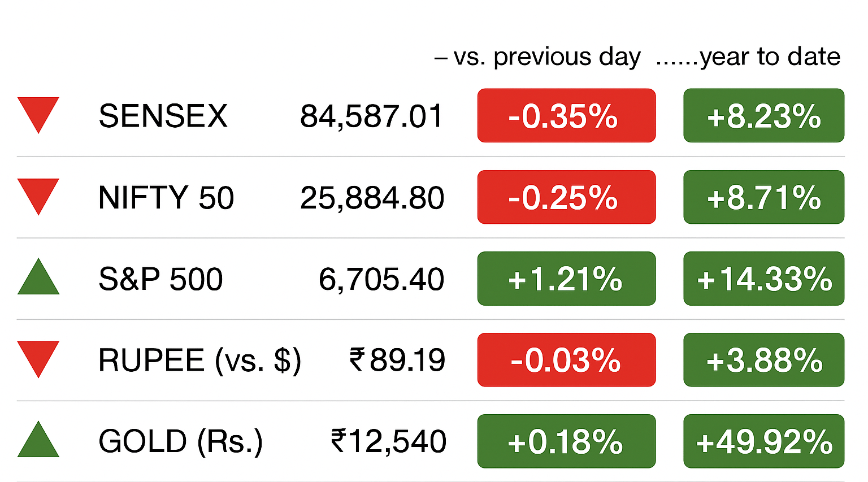Image resolution: width=868 pixels, height=482 pixels.
Task: Click the green up arrow beside S&P 500
Action: tap(38, 279)
